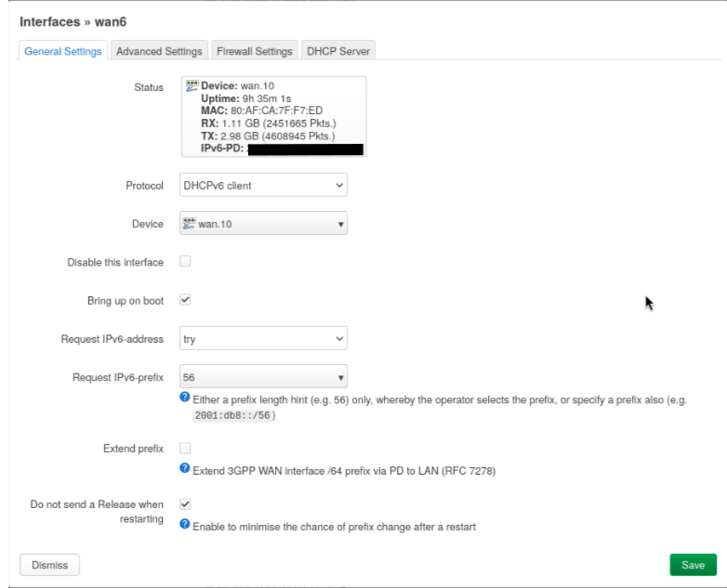Click the Extend prefix label

134,449
